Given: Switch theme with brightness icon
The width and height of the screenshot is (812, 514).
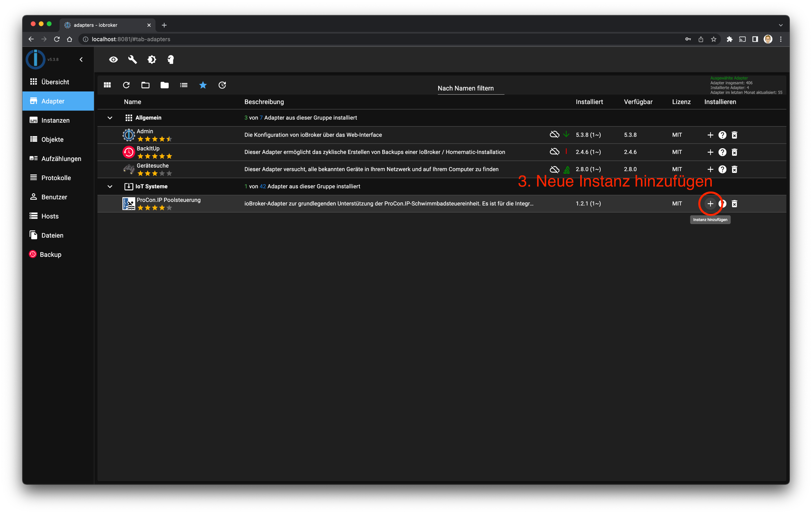Looking at the screenshot, I should tap(152, 60).
